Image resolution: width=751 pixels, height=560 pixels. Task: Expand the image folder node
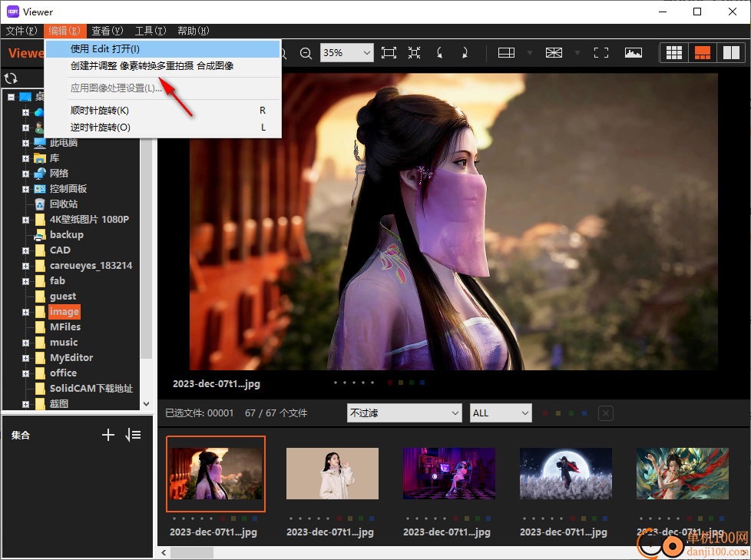(25, 312)
